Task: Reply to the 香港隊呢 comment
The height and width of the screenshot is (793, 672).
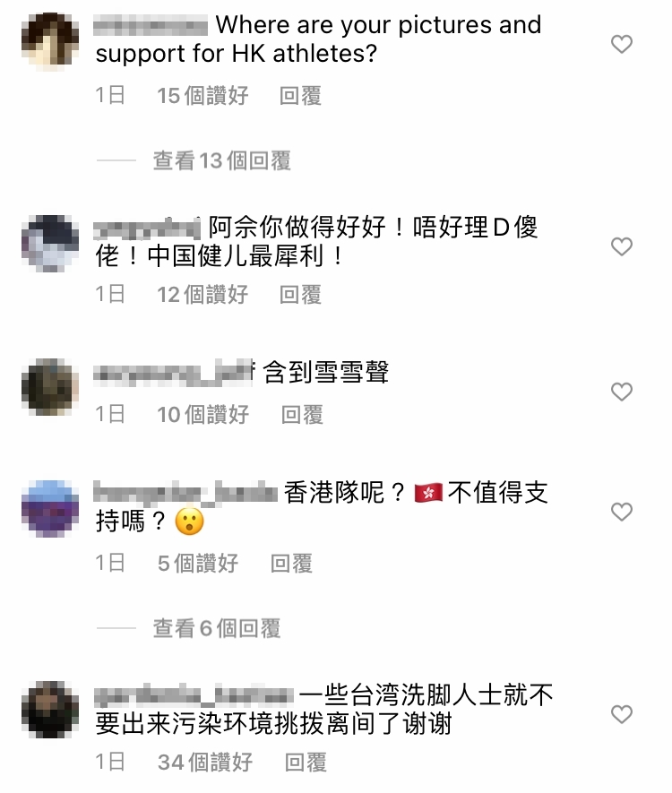Action: click(291, 564)
